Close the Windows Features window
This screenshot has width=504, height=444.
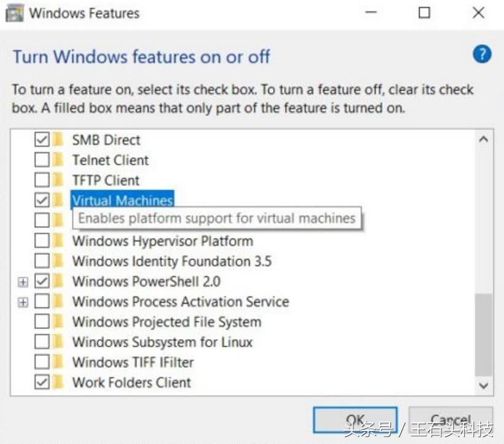pos(478,13)
